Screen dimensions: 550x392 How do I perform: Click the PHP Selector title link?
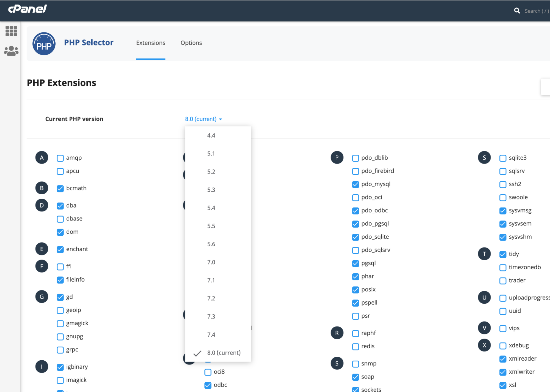89,42
